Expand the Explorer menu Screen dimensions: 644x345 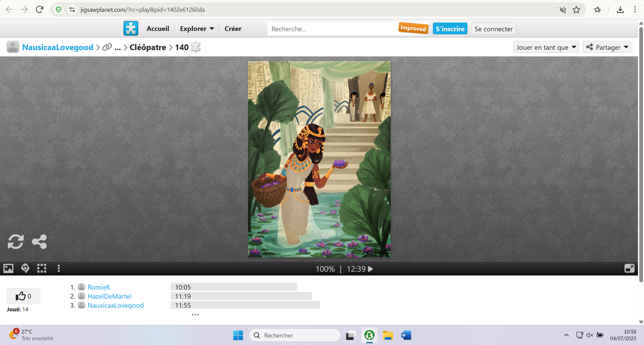click(197, 29)
